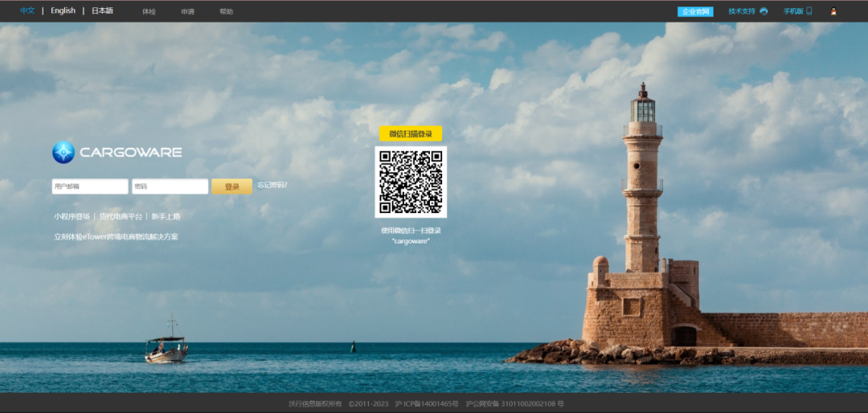Screen dimensions: 868x413
Task: Switch language to English
Action: [63, 11]
